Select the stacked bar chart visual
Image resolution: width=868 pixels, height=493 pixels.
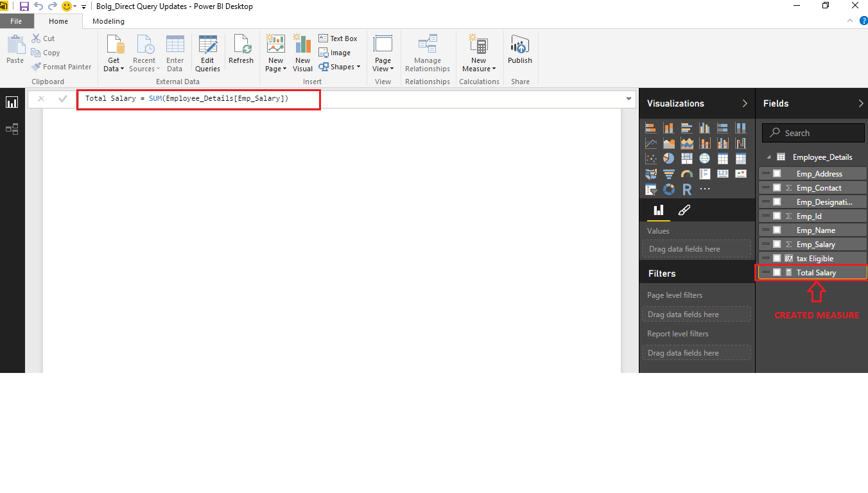coord(650,128)
